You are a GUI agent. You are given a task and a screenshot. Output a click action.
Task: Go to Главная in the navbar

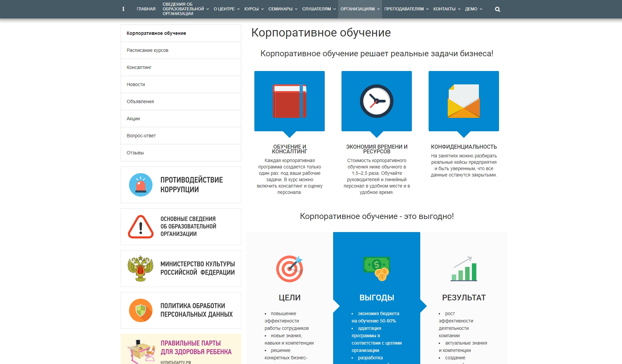coord(146,9)
